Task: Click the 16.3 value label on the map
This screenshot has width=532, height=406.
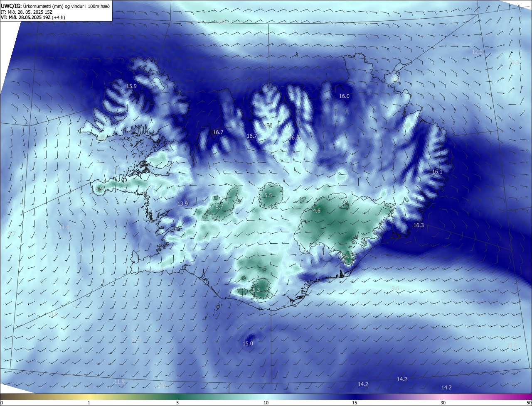Action: point(419,225)
